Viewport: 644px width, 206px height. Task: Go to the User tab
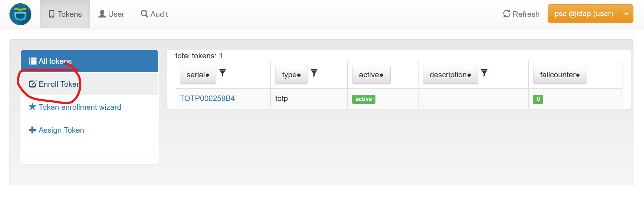(x=111, y=14)
